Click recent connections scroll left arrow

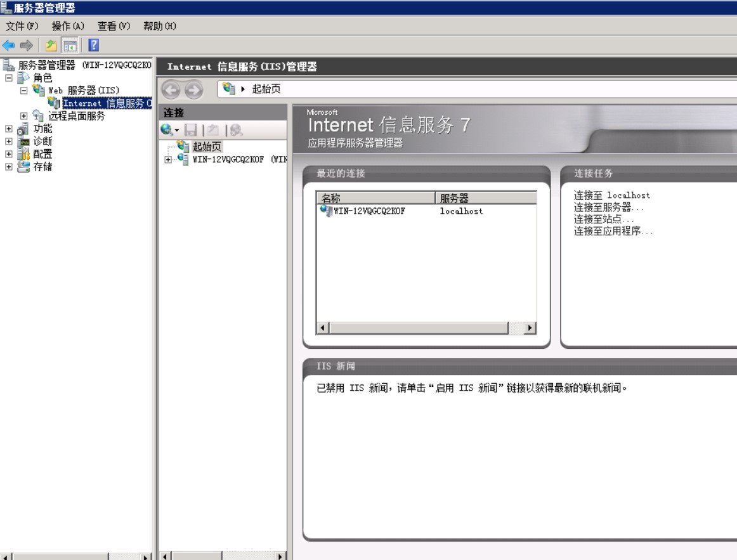[323, 327]
